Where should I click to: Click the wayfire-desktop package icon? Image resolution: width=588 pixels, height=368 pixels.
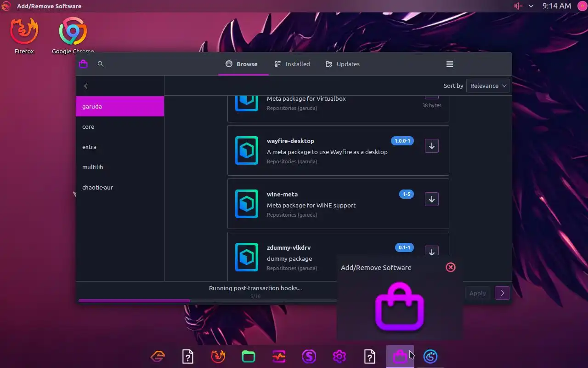(247, 150)
